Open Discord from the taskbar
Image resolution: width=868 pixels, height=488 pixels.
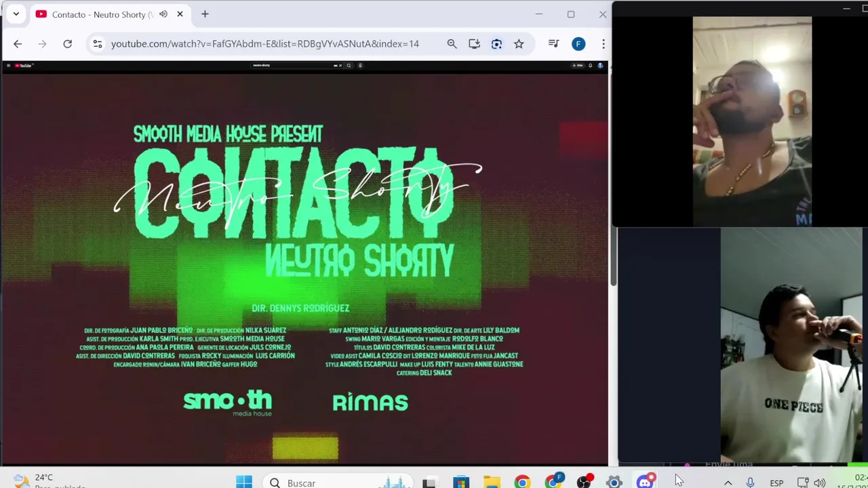pyautogui.click(x=646, y=481)
